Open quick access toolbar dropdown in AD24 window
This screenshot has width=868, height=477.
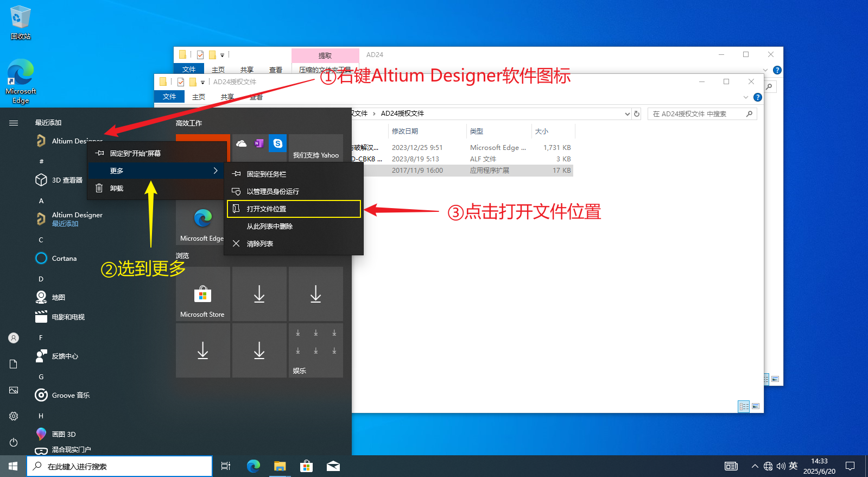coord(222,55)
